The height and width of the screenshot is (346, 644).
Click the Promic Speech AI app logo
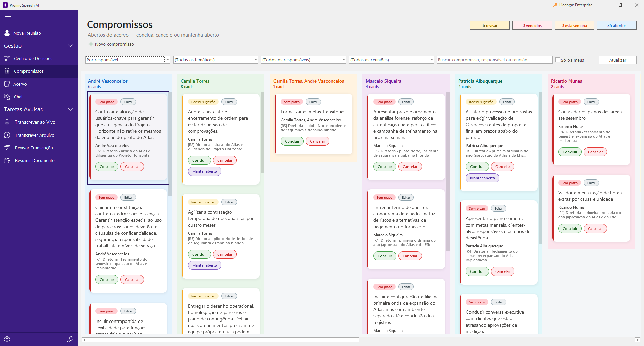coord(5,5)
